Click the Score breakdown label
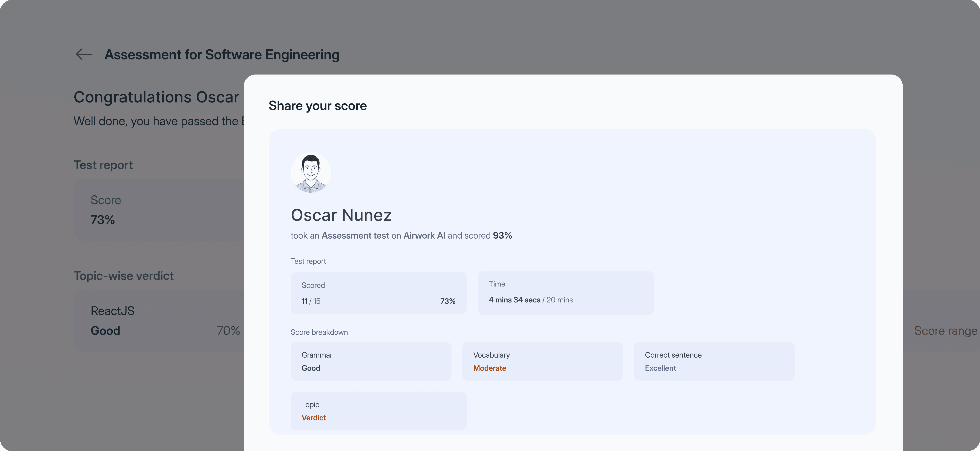This screenshot has width=980, height=451. (319, 332)
